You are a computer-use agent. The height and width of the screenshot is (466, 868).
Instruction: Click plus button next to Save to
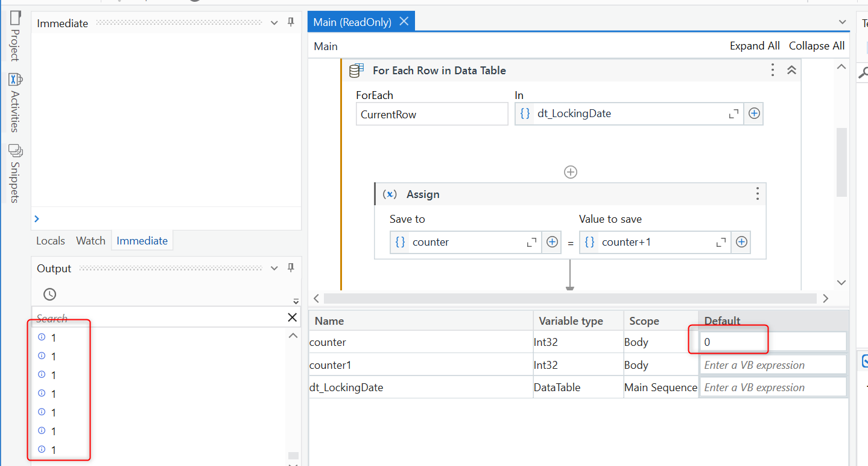552,242
